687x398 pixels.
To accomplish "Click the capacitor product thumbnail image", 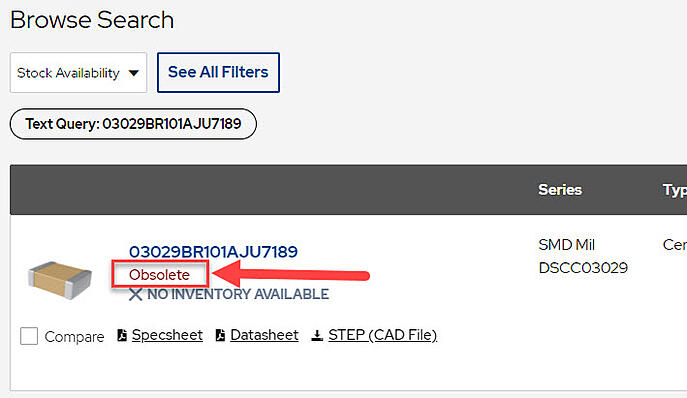I will coord(60,280).
